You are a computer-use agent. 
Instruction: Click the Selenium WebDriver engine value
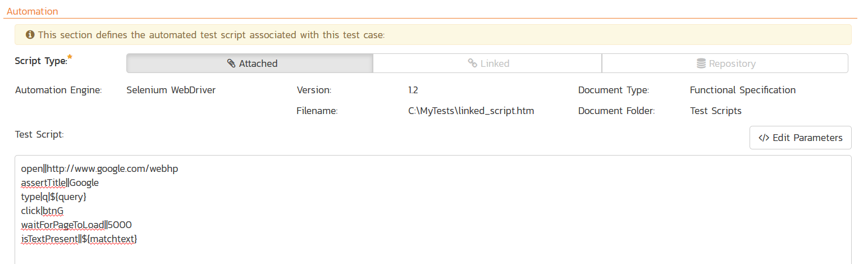171,90
